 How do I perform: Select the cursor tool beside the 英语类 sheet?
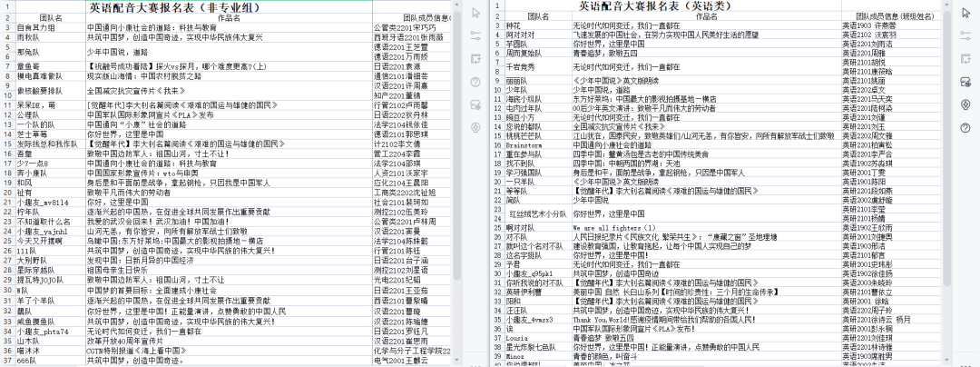[965, 15]
